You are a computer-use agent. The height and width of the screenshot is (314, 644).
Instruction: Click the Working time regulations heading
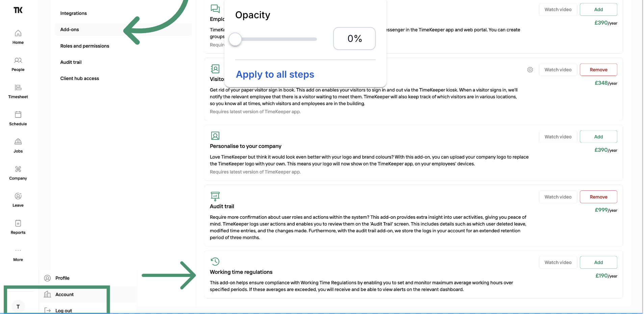[241, 272]
